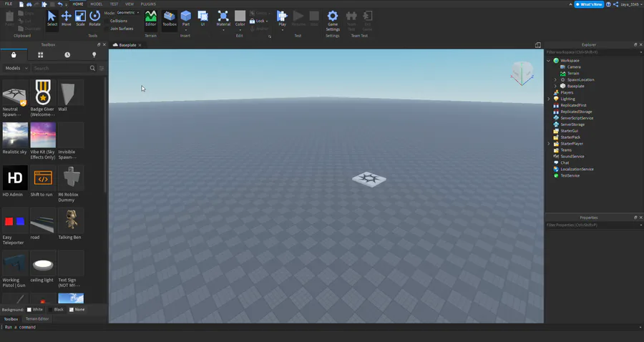Click the new file icon in quick access bar
The width and height of the screenshot is (644, 342).
click(x=21, y=4)
